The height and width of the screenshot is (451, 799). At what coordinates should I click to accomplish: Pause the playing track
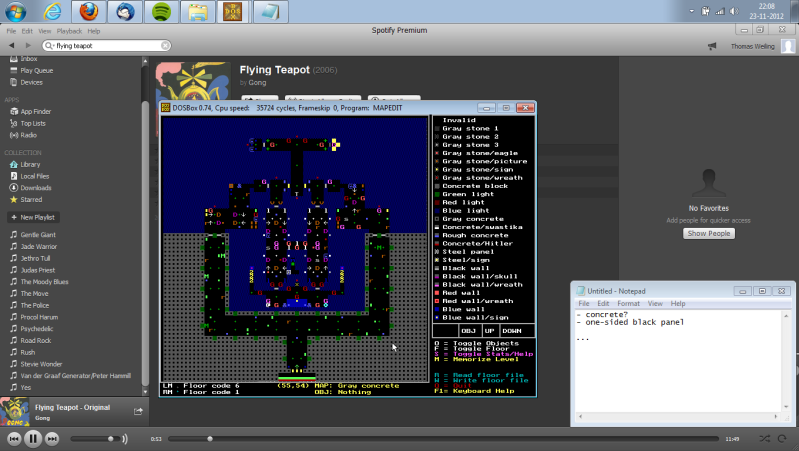pos(33,438)
